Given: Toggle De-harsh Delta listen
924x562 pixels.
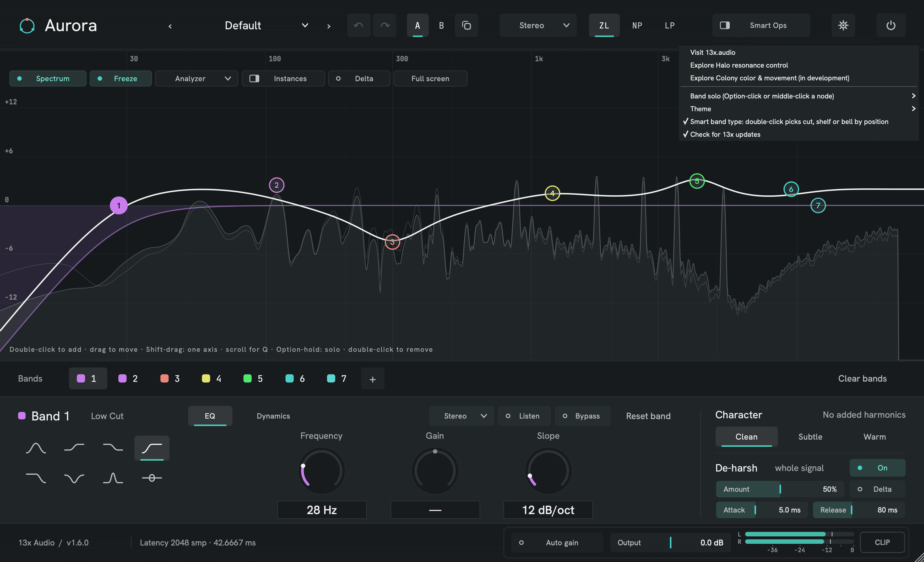Looking at the screenshot, I should coord(877,489).
